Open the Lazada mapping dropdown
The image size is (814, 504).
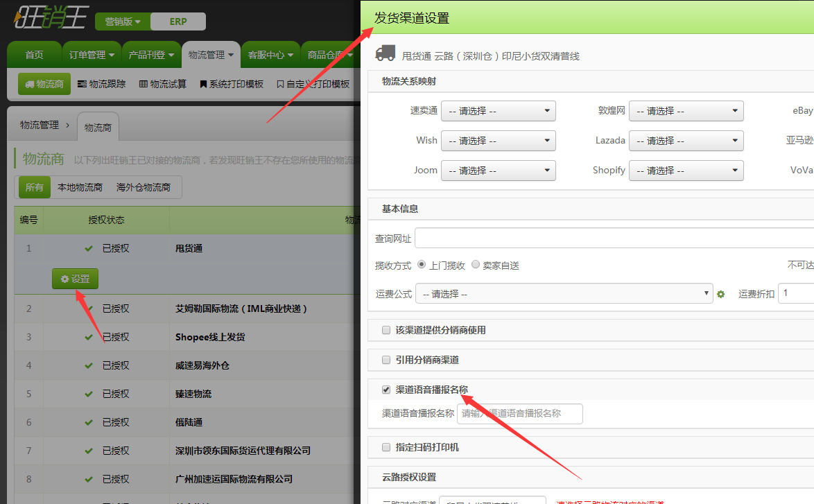686,141
